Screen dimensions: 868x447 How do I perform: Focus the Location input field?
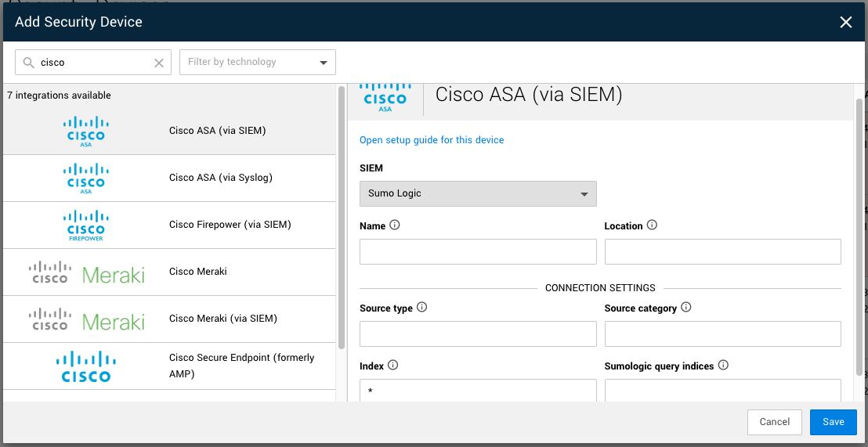723,252
